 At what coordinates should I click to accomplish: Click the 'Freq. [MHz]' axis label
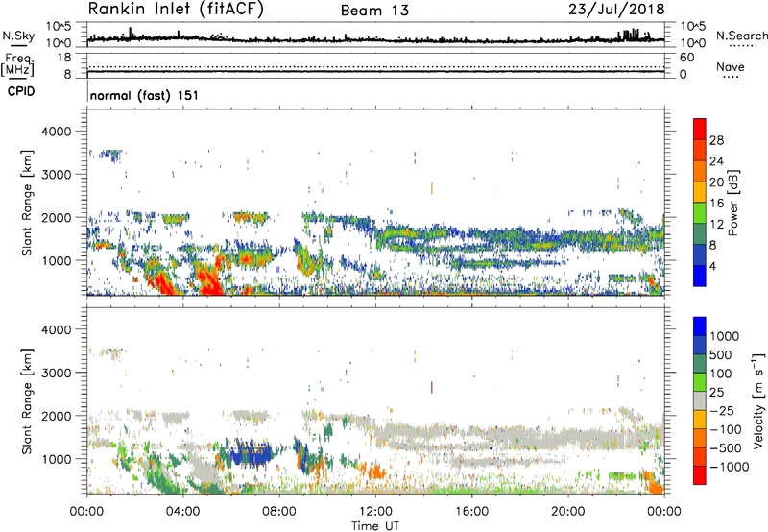pyautogui.click(x=17, y=64)
